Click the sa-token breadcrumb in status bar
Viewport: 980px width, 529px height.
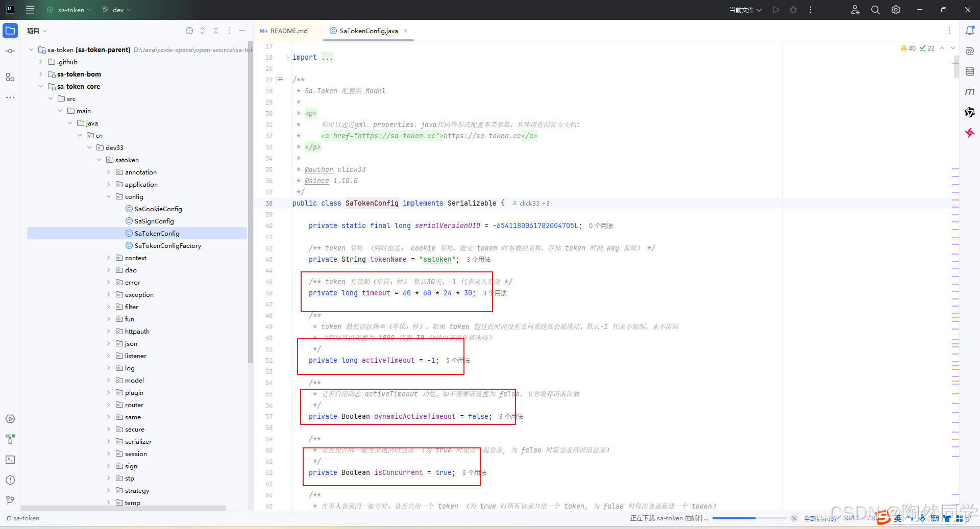pos(23,518)
